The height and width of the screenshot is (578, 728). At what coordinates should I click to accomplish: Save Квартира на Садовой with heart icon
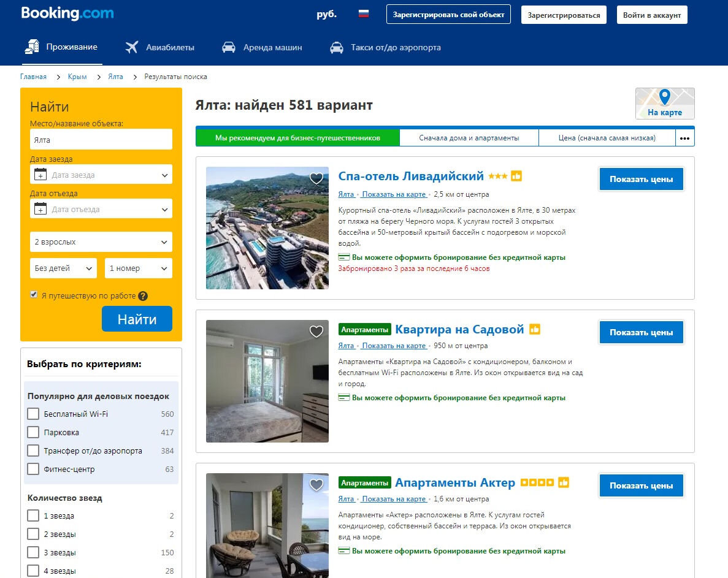[316, 331]
